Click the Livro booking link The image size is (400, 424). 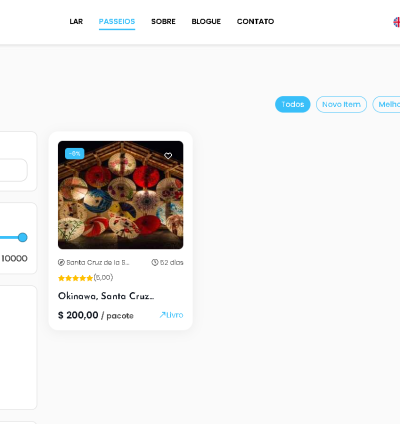(x=175, y=315)
